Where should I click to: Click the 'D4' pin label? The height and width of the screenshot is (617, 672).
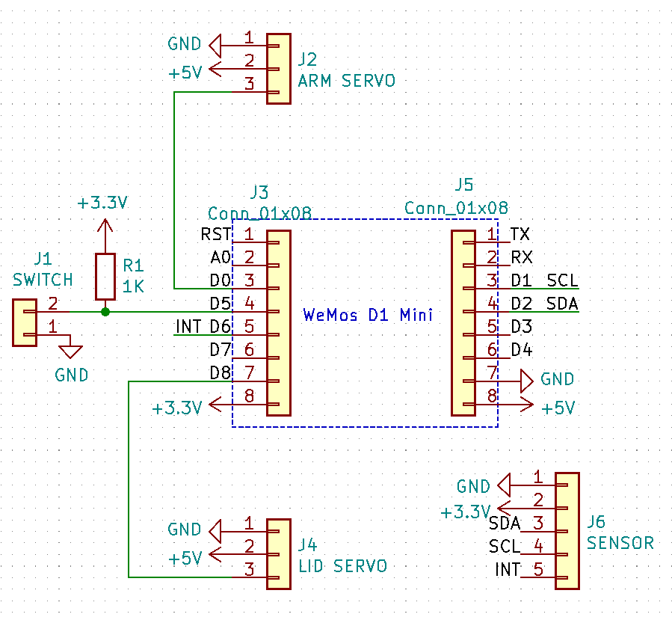(x=522, y=350)
